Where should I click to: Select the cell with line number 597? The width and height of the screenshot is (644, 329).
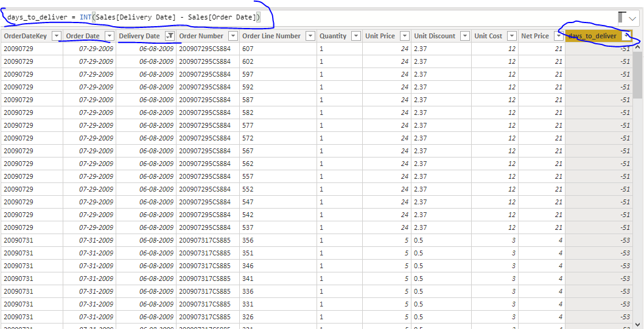[x=278, y=74]
